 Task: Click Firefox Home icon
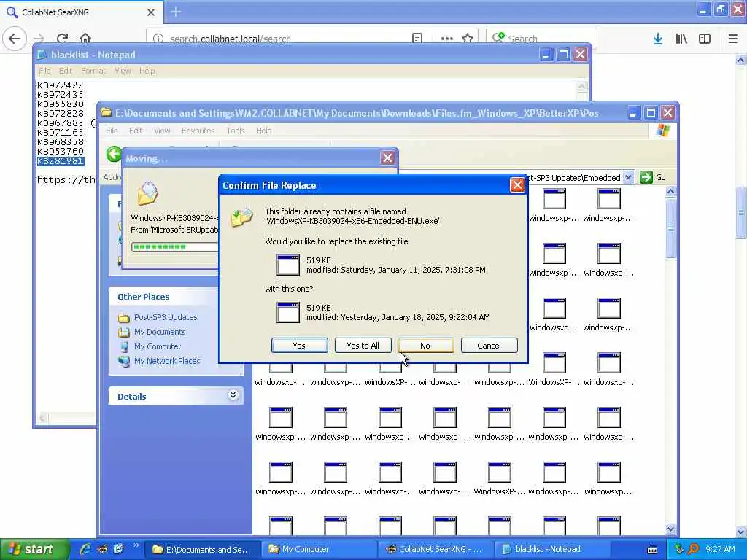tap(85, 39)
